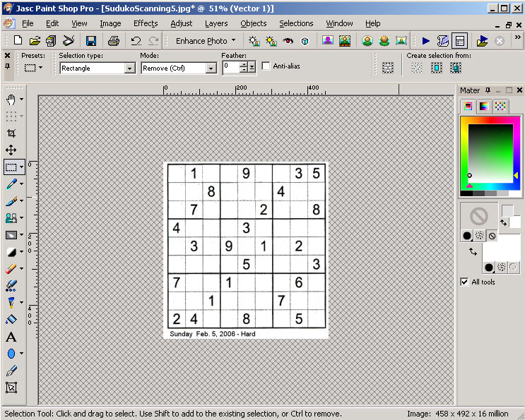525x420 pixels.
Task: Open the Effects menu
Action: point(146,23)
